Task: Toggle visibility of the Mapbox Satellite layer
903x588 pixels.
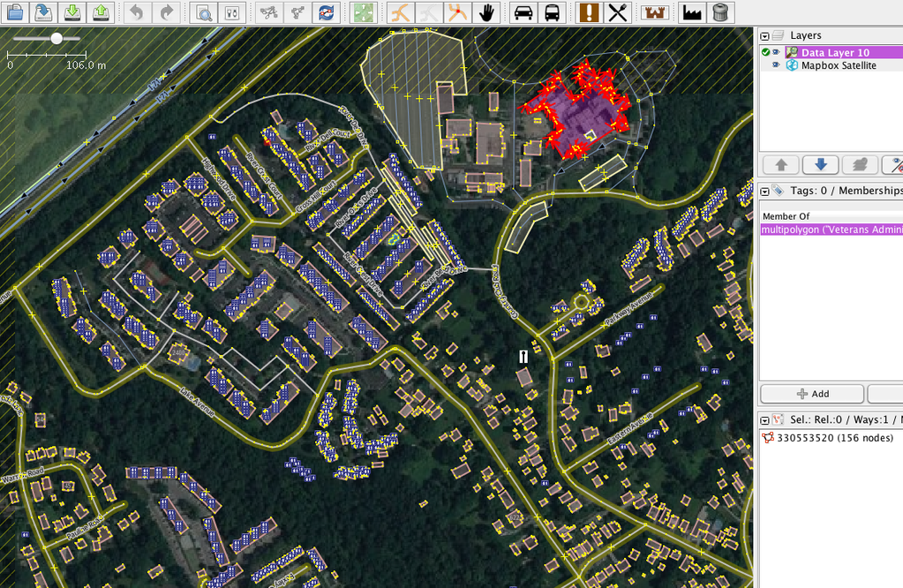Action: point(775,64)
